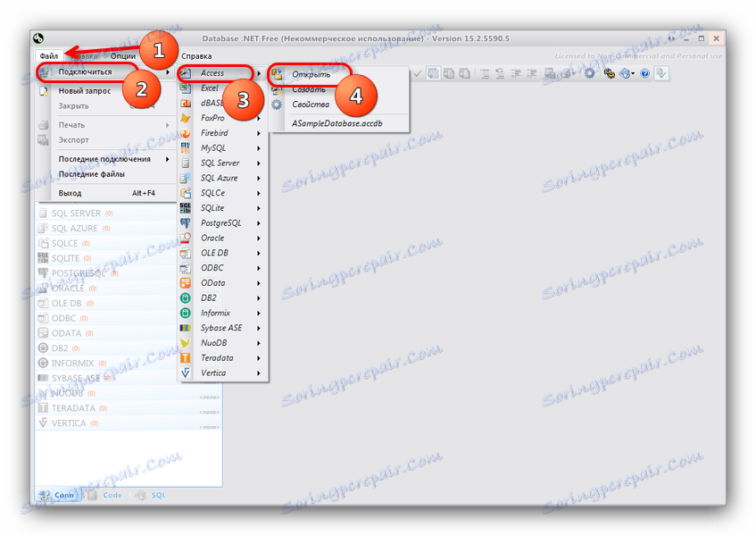Open the toolbar help dropdown arrow
756x536 pixels.
click(x=633, y=74)
